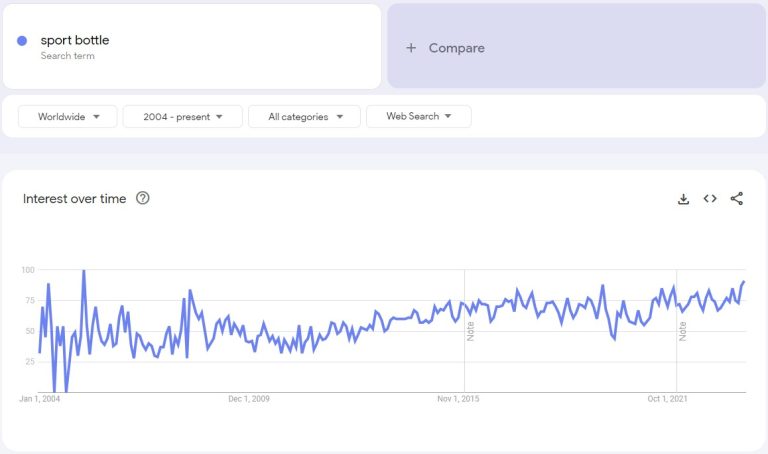Click the chart's highest peak at 100

83,271
